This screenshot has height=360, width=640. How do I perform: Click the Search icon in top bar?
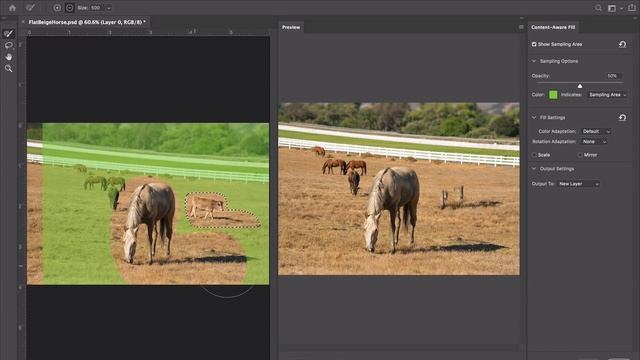pos(598,8)
